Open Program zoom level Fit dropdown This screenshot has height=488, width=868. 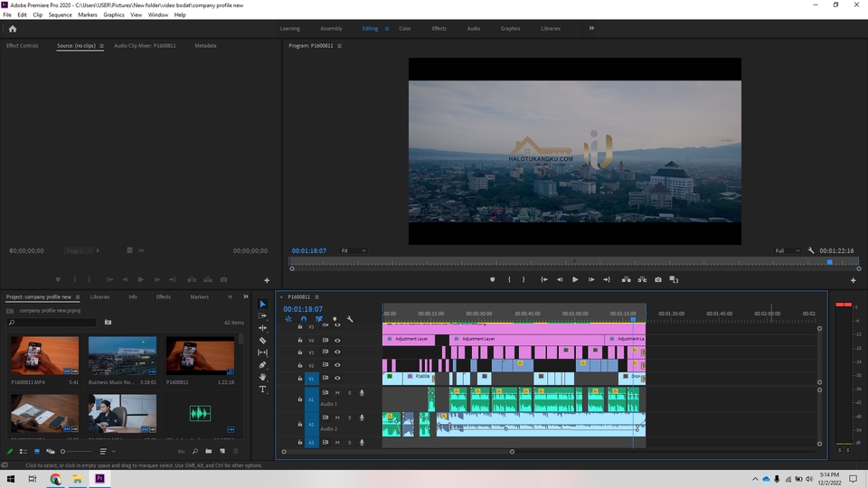(x=354, y=250)
